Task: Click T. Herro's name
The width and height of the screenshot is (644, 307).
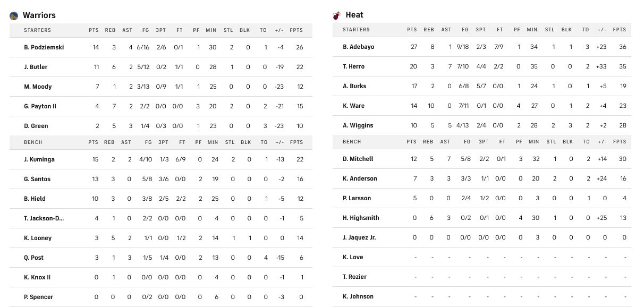Action: (353, 66)
